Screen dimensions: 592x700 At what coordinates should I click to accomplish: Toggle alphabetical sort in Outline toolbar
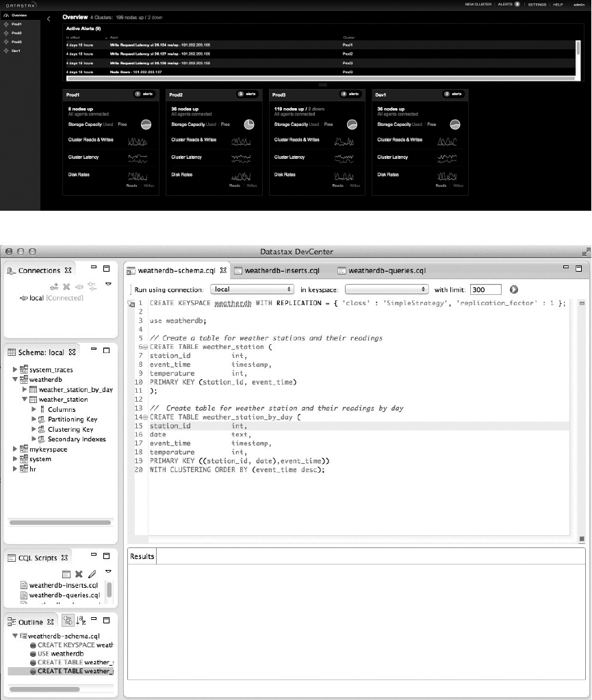tap(81, 620)
